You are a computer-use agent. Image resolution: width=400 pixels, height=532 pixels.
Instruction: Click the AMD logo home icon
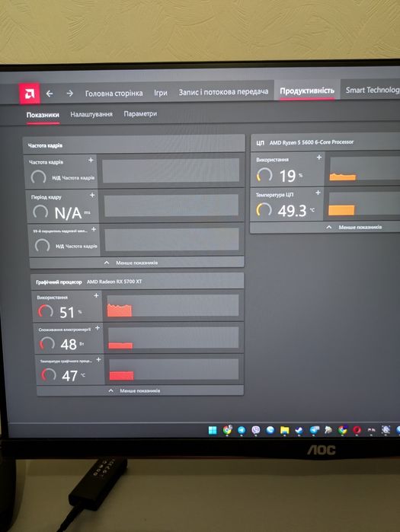(x=29, y=94)
